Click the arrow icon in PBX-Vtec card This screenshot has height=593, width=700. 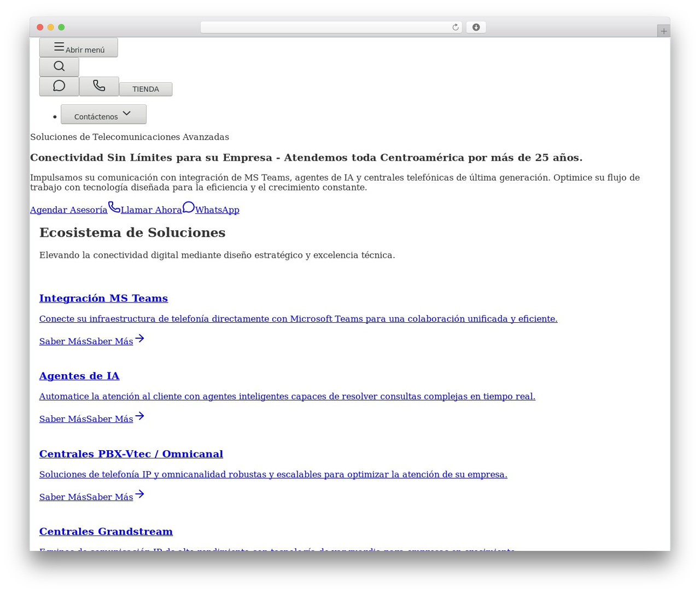pyautogui.click(x=139, y=495)
